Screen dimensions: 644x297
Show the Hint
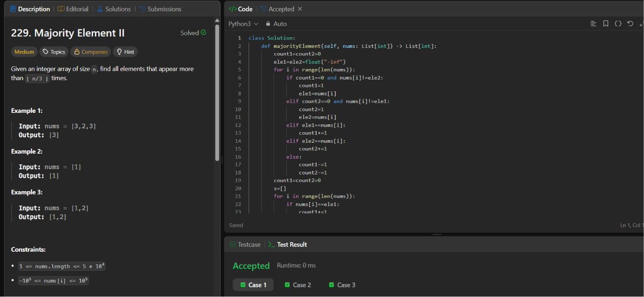[125, 52]
